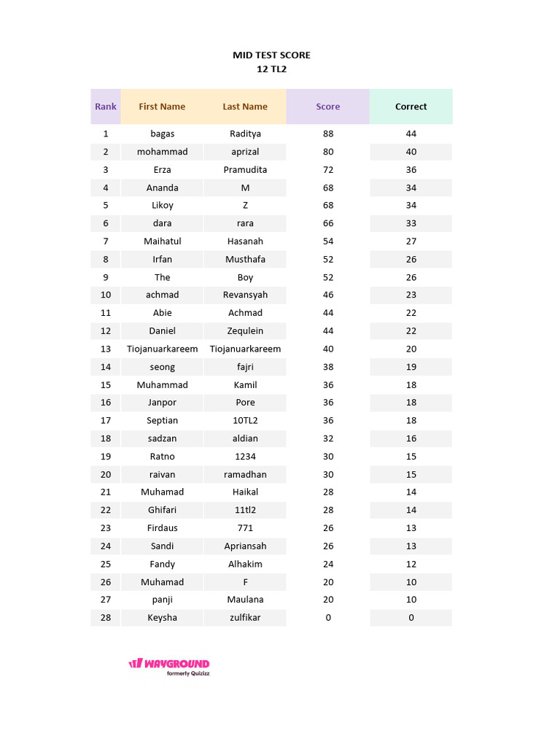Click the Correct column header

pos(411,107)
